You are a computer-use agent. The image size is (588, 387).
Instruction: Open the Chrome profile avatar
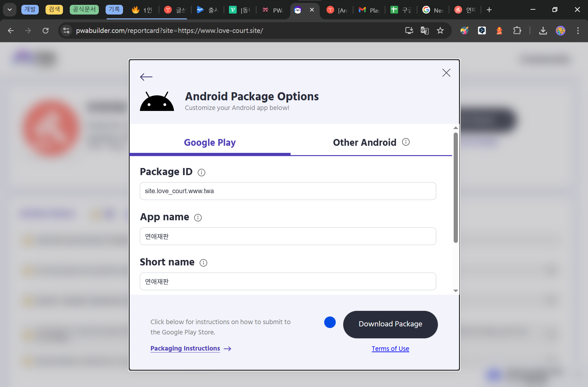tap(561, 31)
